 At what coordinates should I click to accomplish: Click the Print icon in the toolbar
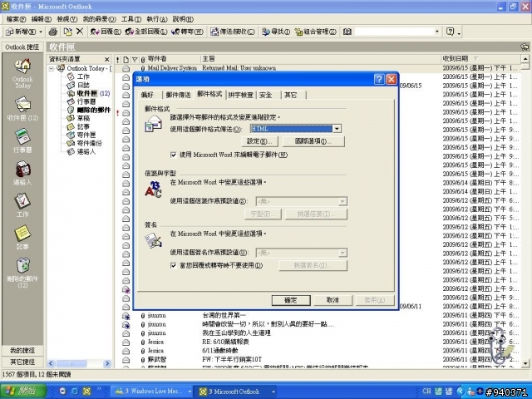[53, 32]
